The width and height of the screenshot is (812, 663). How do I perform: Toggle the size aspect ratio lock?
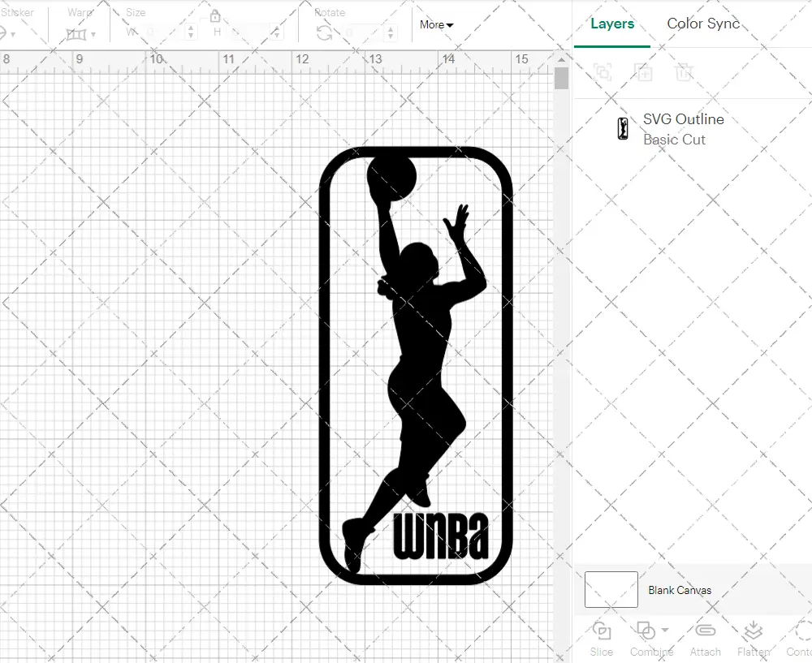click(x=215, y=16)
